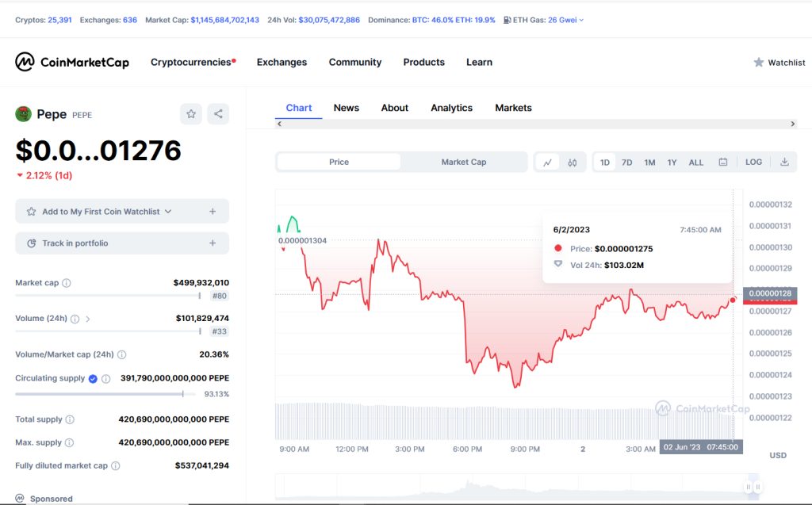
Task: Open Community nav menu
Action: point(355,62)
